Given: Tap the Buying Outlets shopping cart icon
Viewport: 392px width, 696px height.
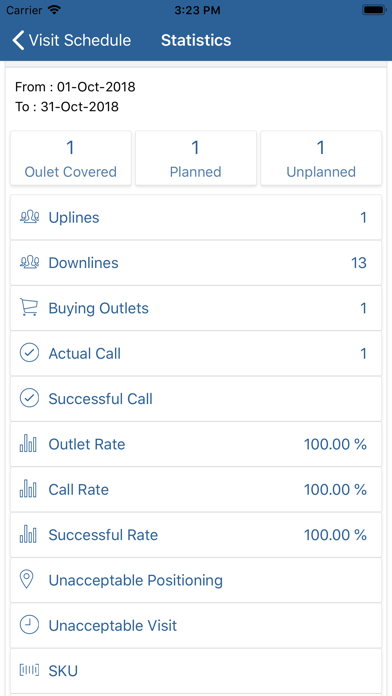Looking at the screenshot, I should (x=29, y=308).
